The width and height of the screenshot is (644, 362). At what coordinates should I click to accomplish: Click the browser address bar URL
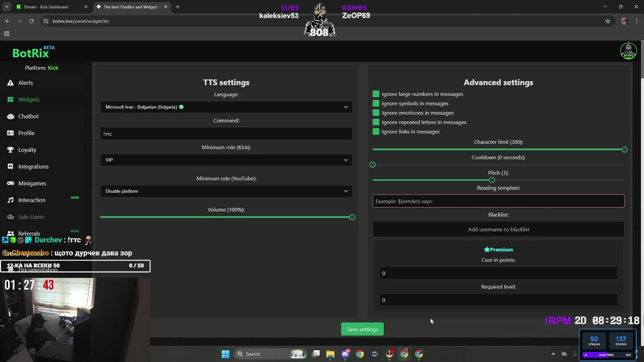coord(80,21)
